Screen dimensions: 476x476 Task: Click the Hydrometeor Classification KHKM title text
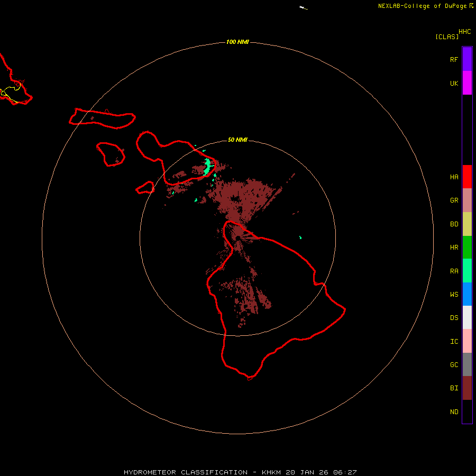pyautogui.click(x=240, y=472)
